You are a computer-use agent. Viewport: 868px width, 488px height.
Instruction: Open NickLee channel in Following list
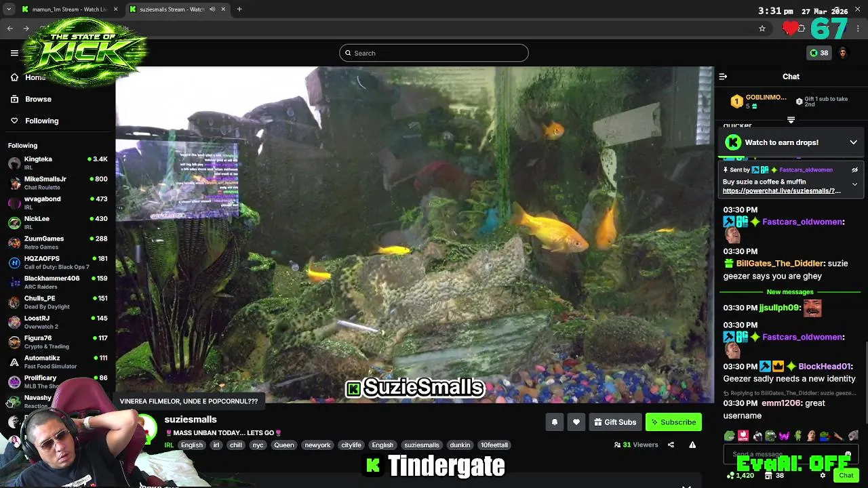(58, 222)
